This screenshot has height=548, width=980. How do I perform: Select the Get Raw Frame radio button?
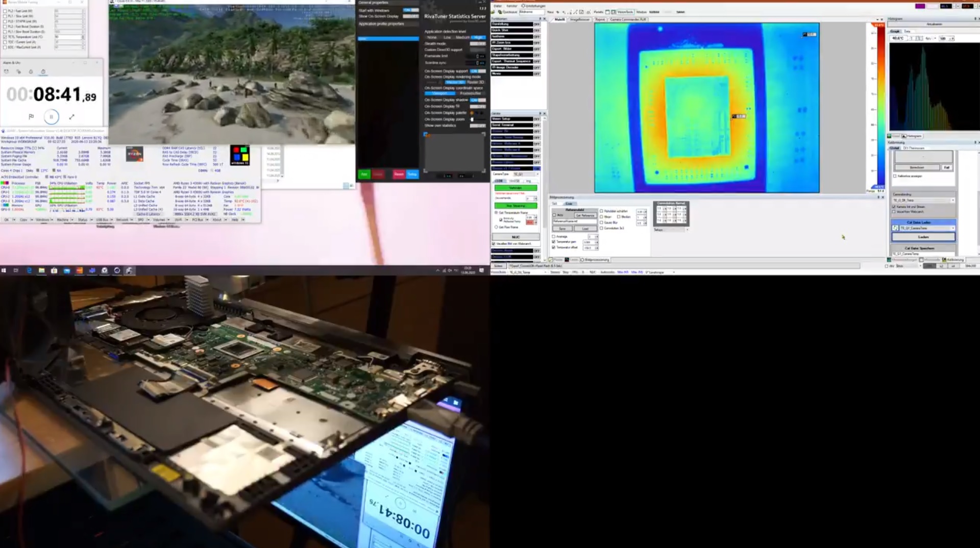496,227
